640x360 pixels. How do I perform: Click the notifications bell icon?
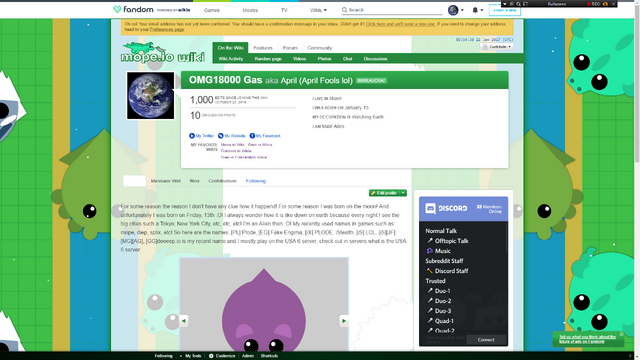475,10
